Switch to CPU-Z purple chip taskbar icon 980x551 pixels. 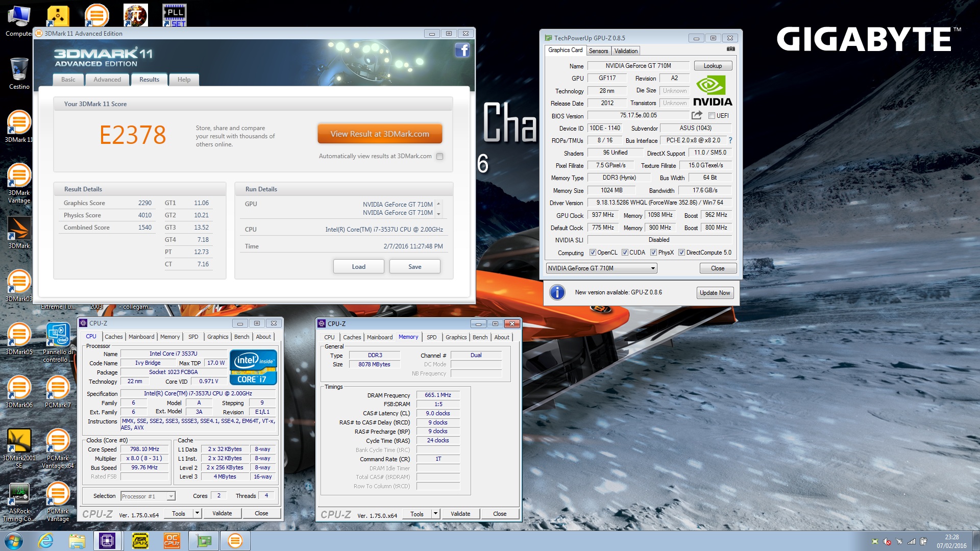click(107, 541)
